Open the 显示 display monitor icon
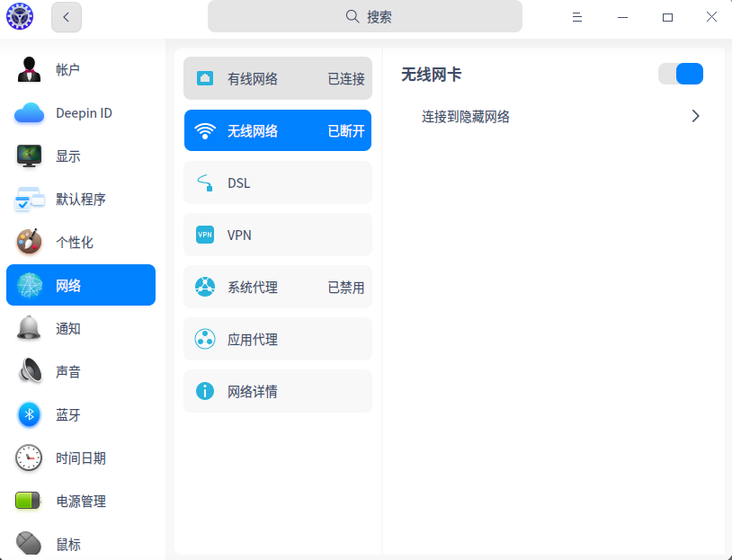The image size is (732, 560). (x=29, y=156)
